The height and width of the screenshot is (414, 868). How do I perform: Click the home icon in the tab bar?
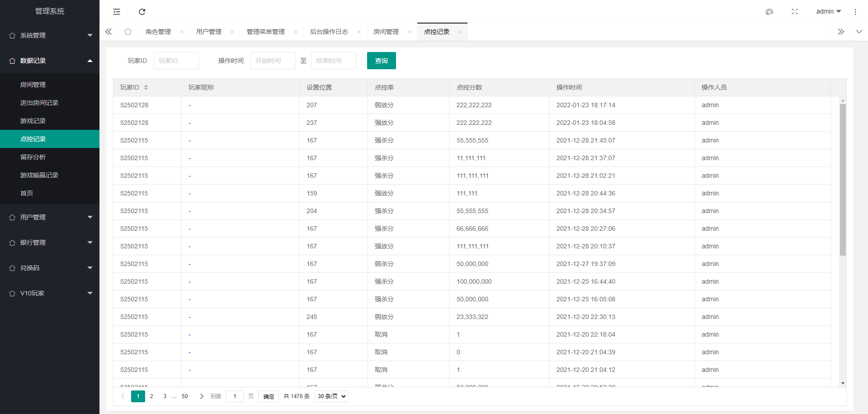127,31
